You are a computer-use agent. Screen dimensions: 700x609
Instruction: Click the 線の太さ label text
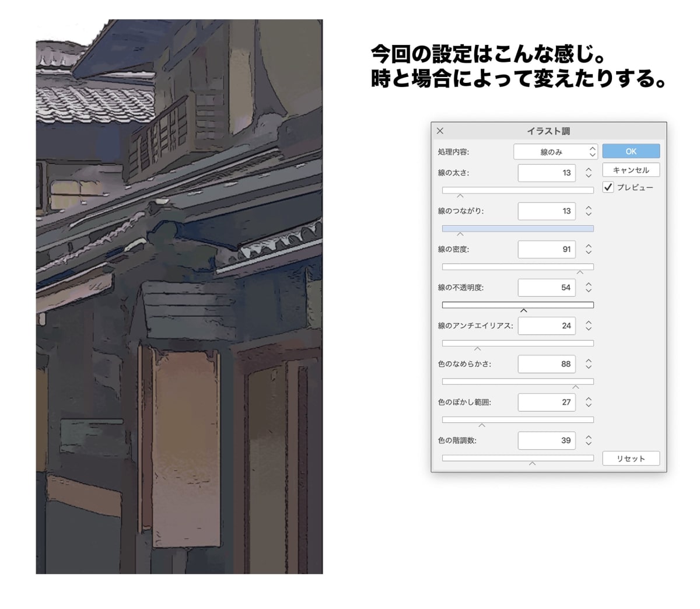(x=453, y=173)
